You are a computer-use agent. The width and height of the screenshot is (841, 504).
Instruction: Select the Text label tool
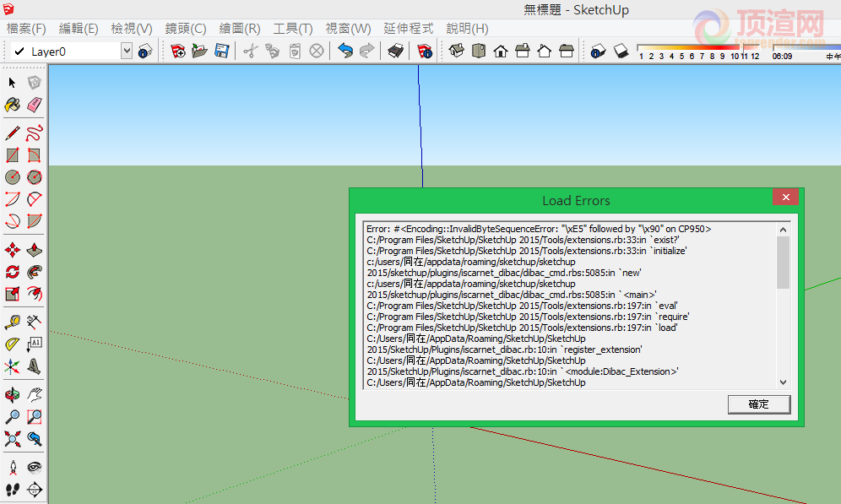click(x=35, y=344)
